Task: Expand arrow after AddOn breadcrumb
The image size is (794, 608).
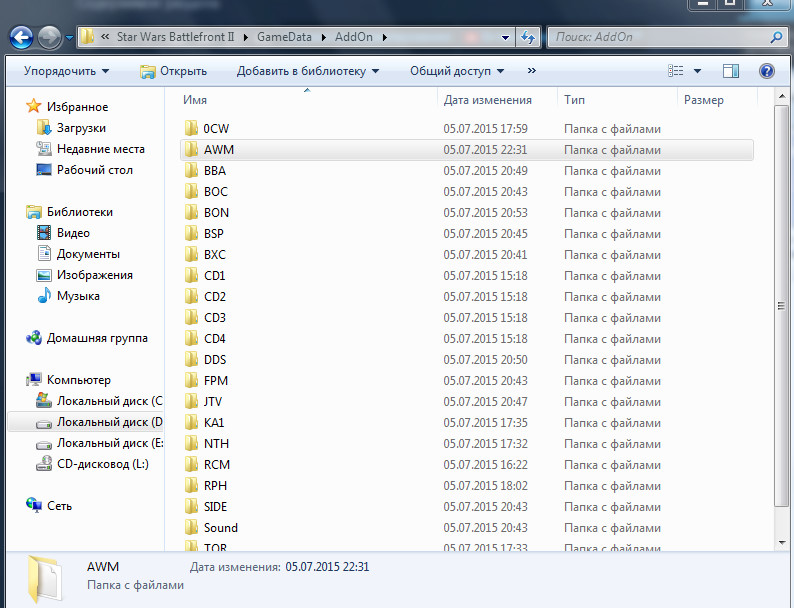Action: coord(385,37)
